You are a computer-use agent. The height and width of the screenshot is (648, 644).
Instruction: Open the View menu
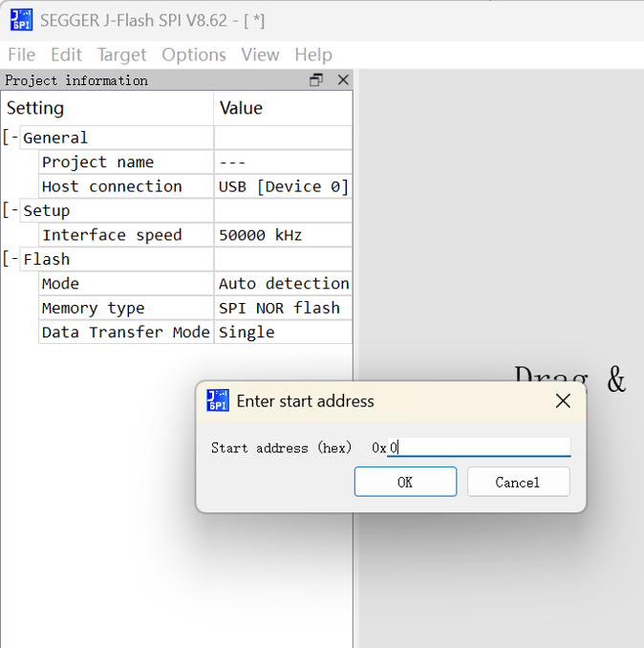coord(260,54)
